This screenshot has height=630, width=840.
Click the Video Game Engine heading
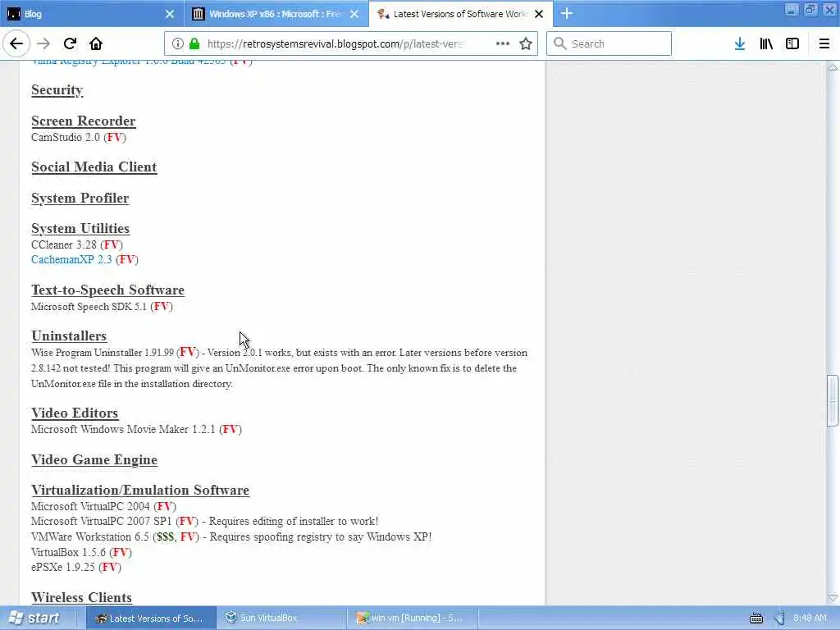[x=94, y=459]
